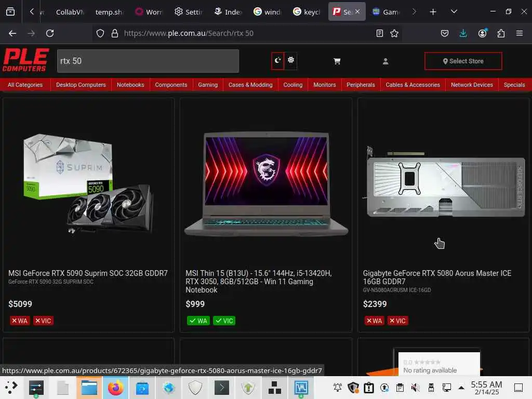This screenshot has width=532, height=399.
Task: Open MSI Thin 15 (B13U) notebook title
Action: (259, 281)
